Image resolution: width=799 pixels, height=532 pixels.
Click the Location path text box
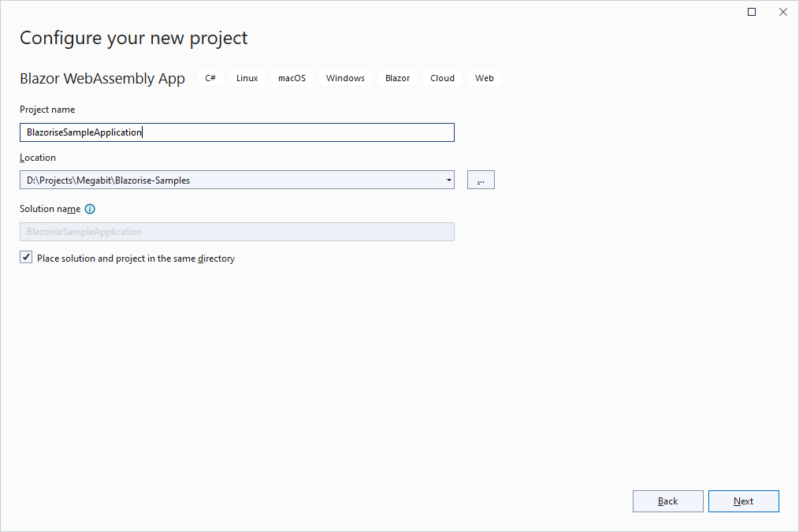click(229, 180)
